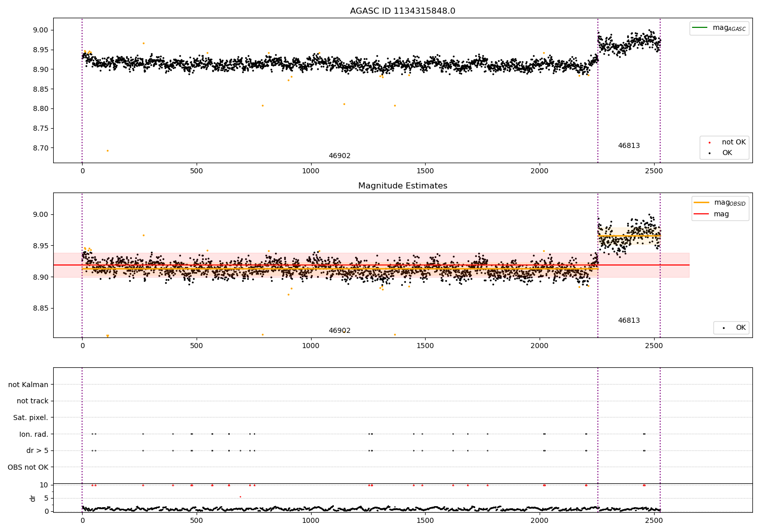Image resolution: width=760 pixels, height=532 pixels.
Task: Click the 'dr' y-axis label
Action: pyautogui.click(x=33, y=498)
